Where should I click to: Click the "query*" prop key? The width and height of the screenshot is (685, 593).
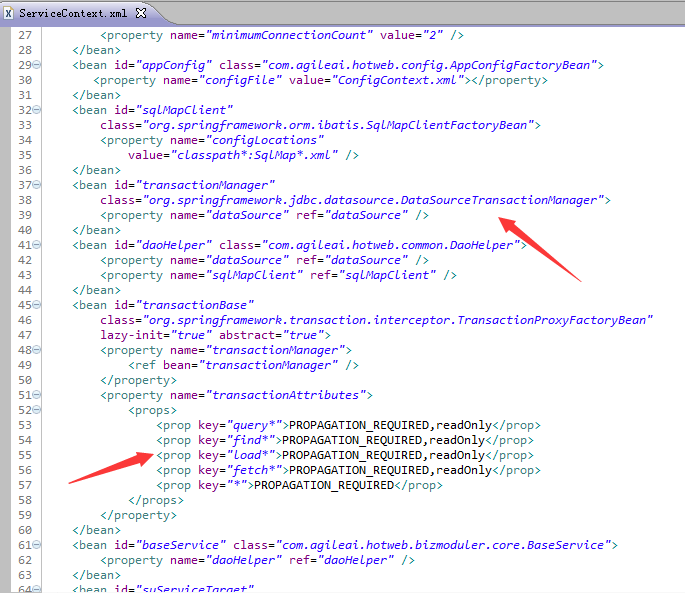[x=254, y=425]
